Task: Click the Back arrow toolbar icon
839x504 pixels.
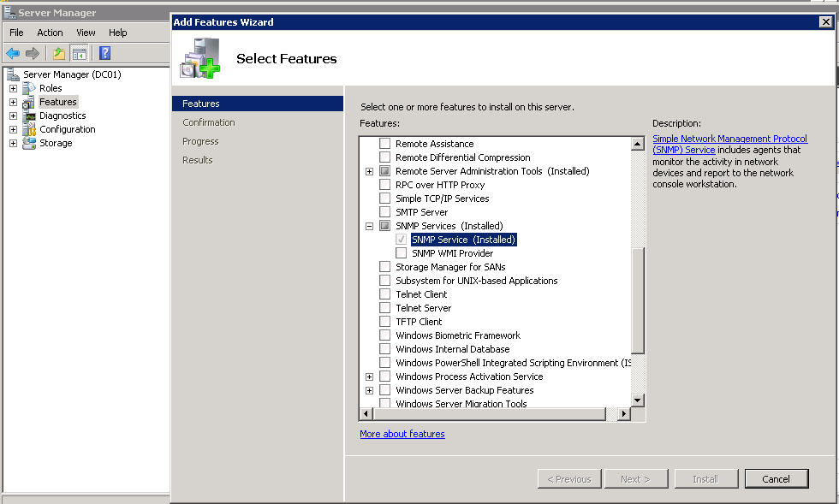Action: pos(13,54)
